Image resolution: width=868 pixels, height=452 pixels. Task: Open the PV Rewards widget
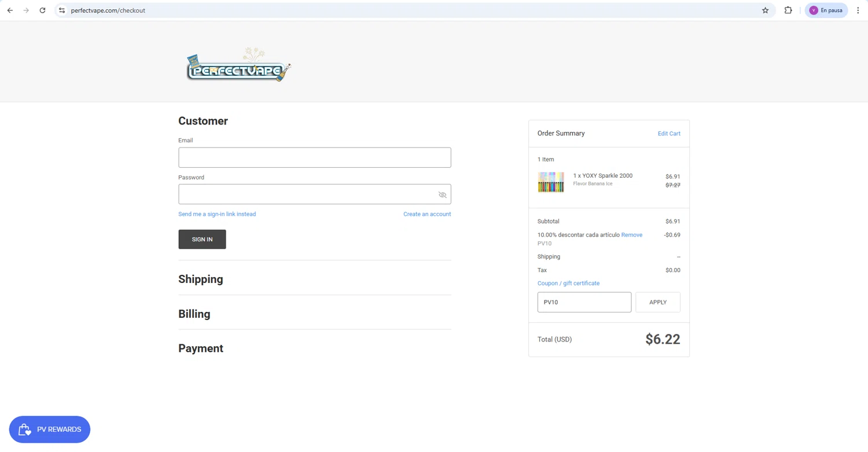pos(50,429)
